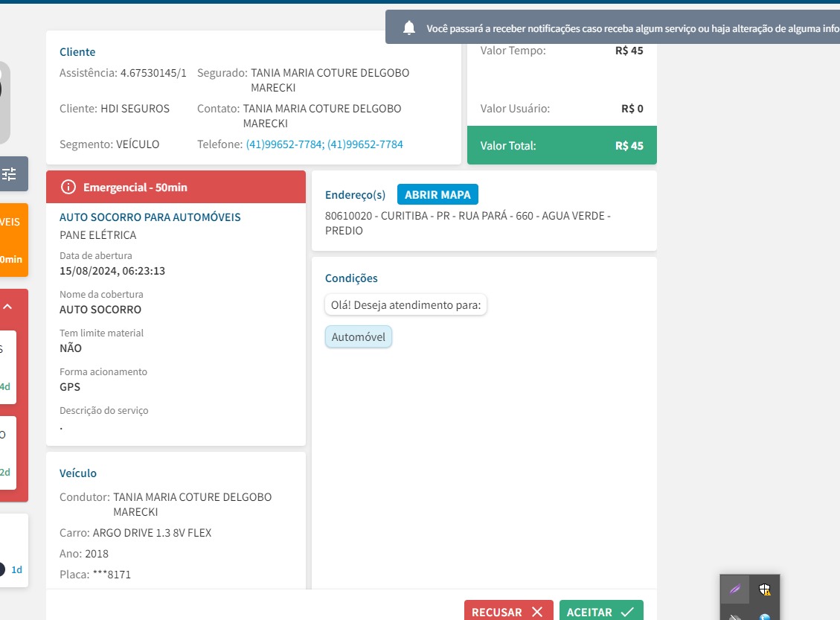Open the sidebar card marked 4d

7,367
